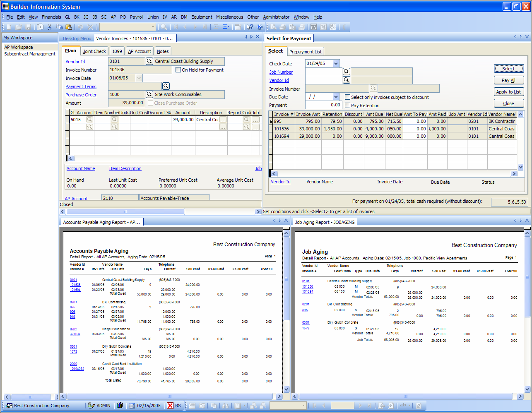Click the Item Description link
The image size is (532, 413).
click(125, 168)
